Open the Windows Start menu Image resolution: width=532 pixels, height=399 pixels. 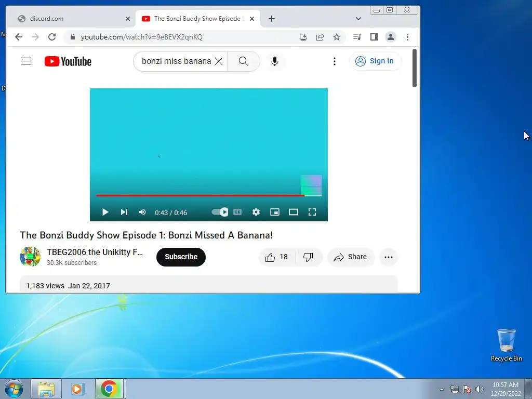coord(14,389)
